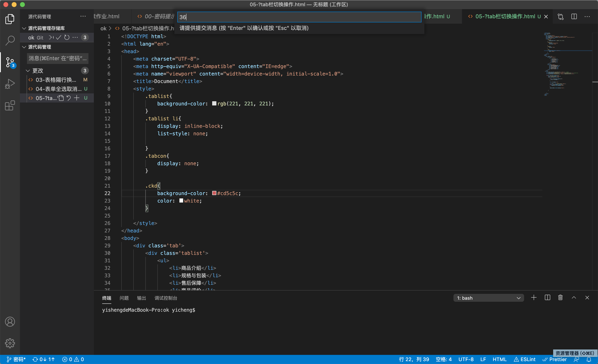Click the commit message quick input box
The width and height of the screenshot is (598, 364).
tap(299, 17)
